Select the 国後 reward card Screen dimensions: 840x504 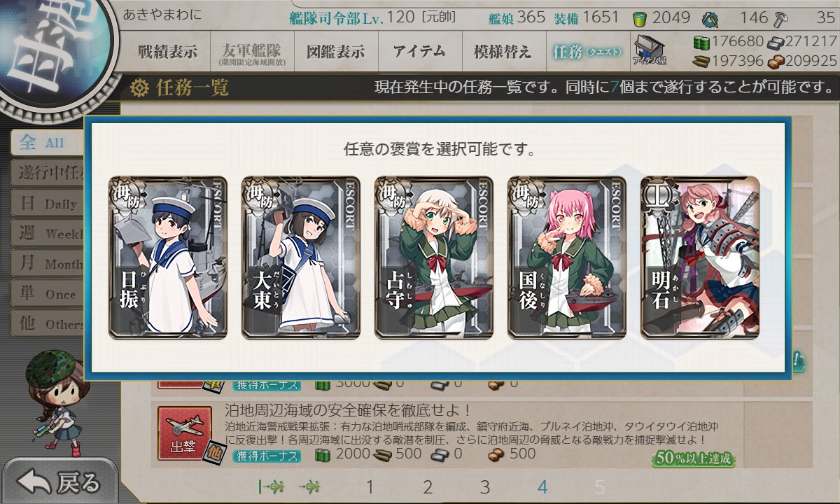coord(567,258)
